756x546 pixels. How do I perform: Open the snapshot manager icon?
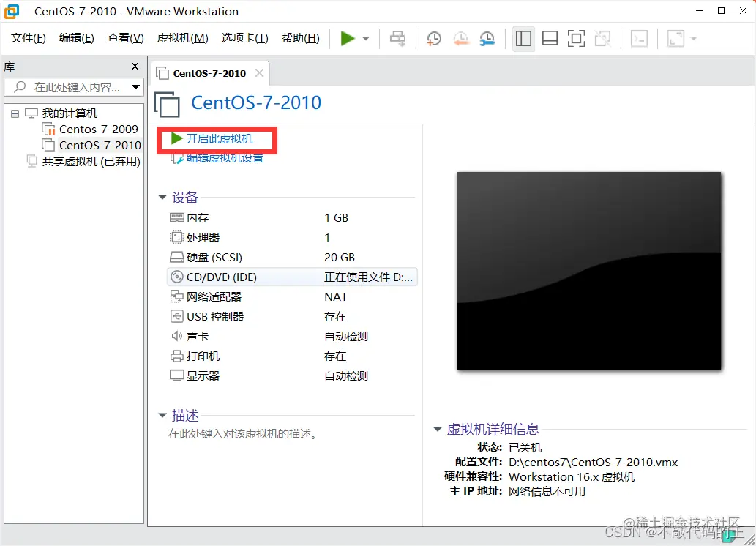coord(487,39)
